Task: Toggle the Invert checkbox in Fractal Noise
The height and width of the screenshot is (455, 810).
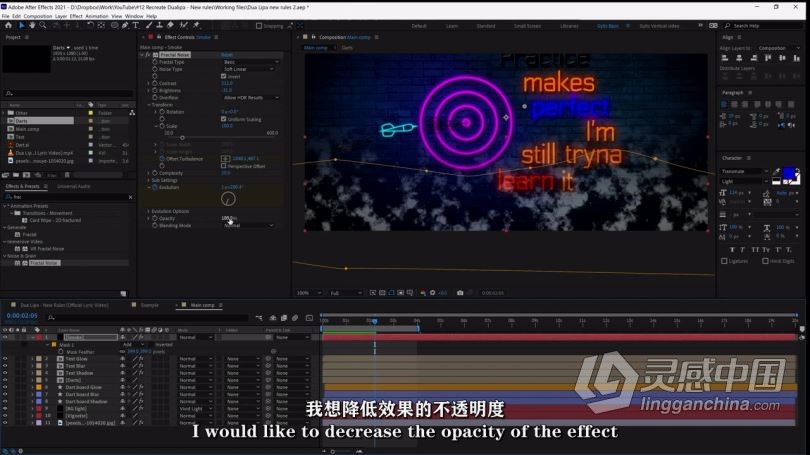Action: coord(224,76)
